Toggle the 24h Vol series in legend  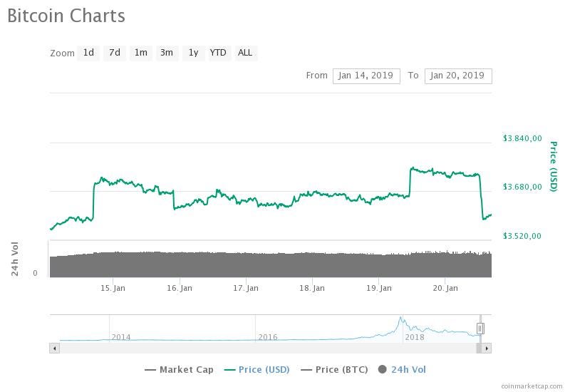pyautogui.click(x=402, y=370)
